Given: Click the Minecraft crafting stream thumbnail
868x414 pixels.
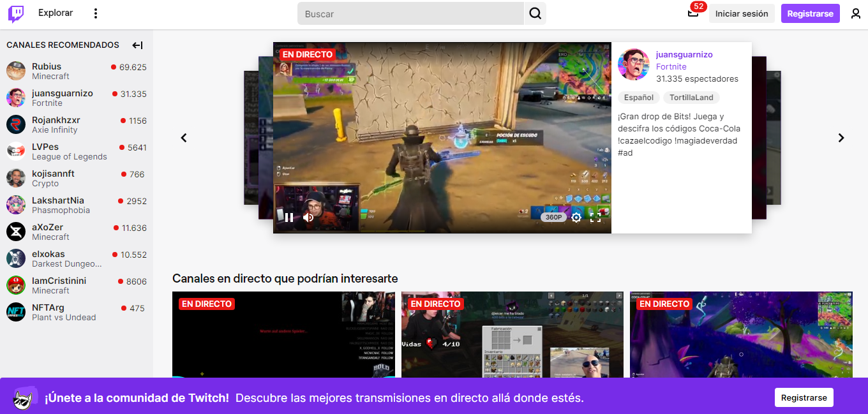Looking at the screenshot, I should tap(513, 335).
